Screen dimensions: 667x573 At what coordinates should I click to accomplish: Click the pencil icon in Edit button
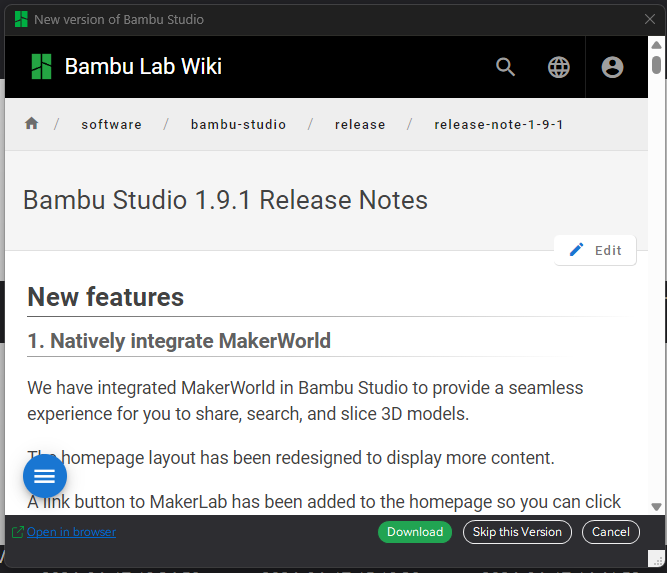tap(576, 250)
